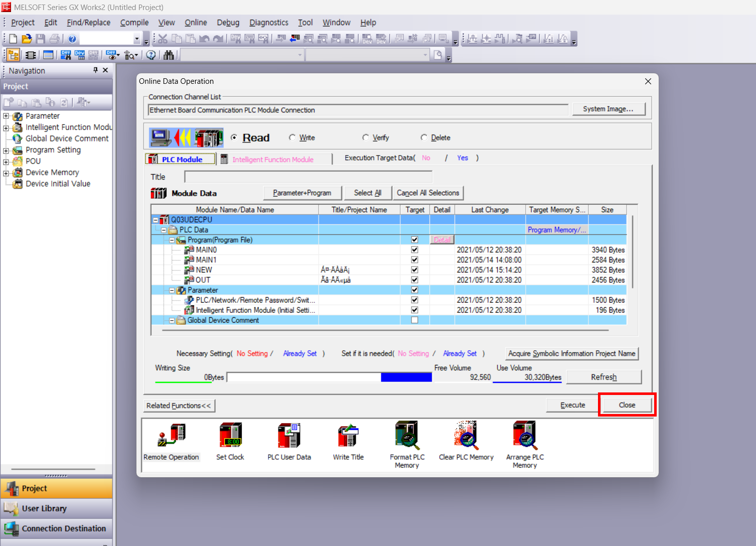756x546 pixels.
Task: Click the pink Detail button in Program row
Action: (x=442, y=240)
